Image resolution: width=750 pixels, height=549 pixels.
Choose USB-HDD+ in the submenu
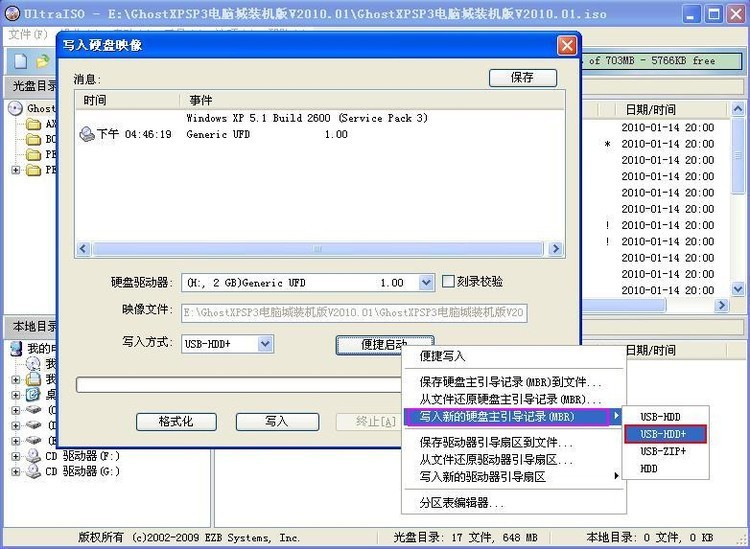pyautogui.click(x=665, y=434)
